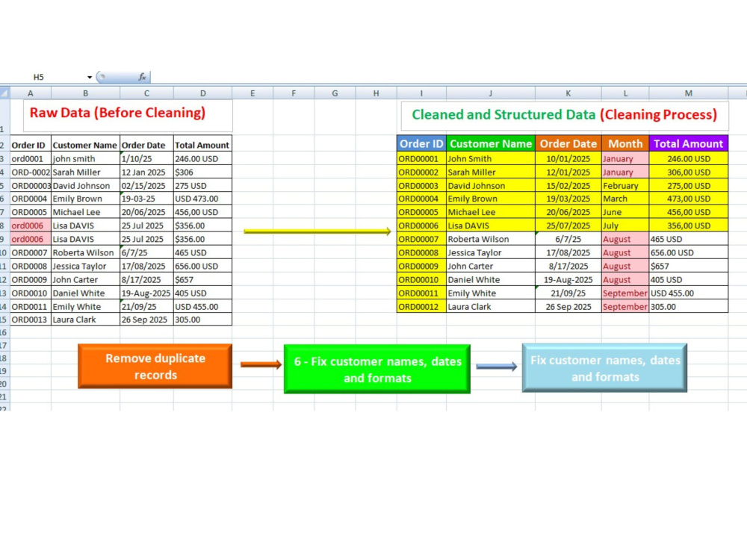Click the green '6 - Fix customer names' shape
Screen dimensions: 747x560
pyautogui.click(x=377, y=369)
